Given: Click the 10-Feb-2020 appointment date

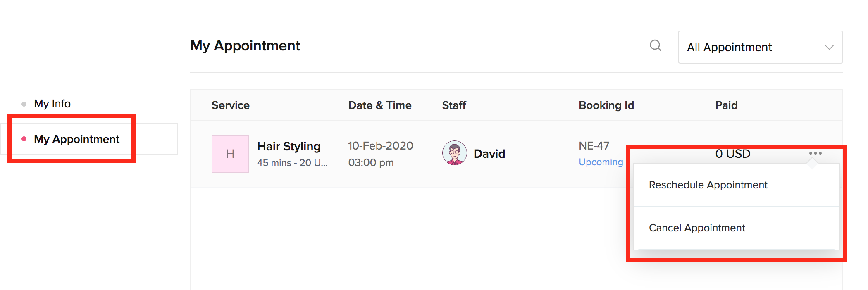Looking at the screenshot, I should click(x=380, y=146).
